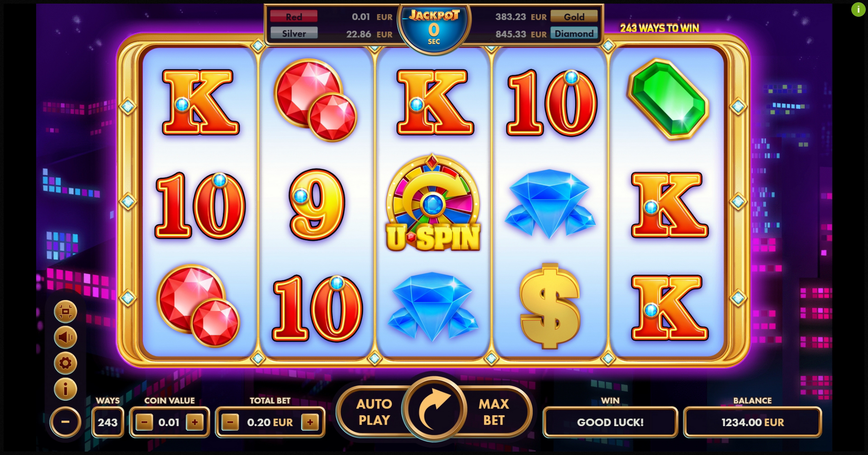Click the Red jackpot label
Screen dimensions: 868x455
pos(294,16)
